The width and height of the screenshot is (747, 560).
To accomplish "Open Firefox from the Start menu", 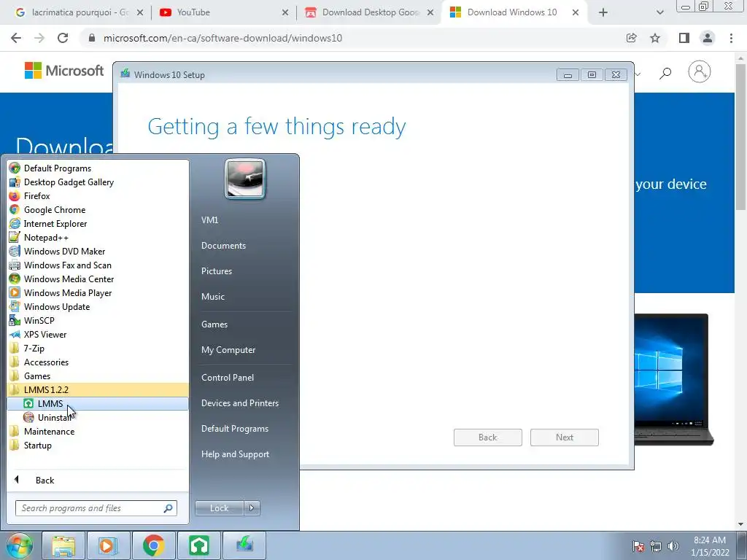I will coord(36,195).
